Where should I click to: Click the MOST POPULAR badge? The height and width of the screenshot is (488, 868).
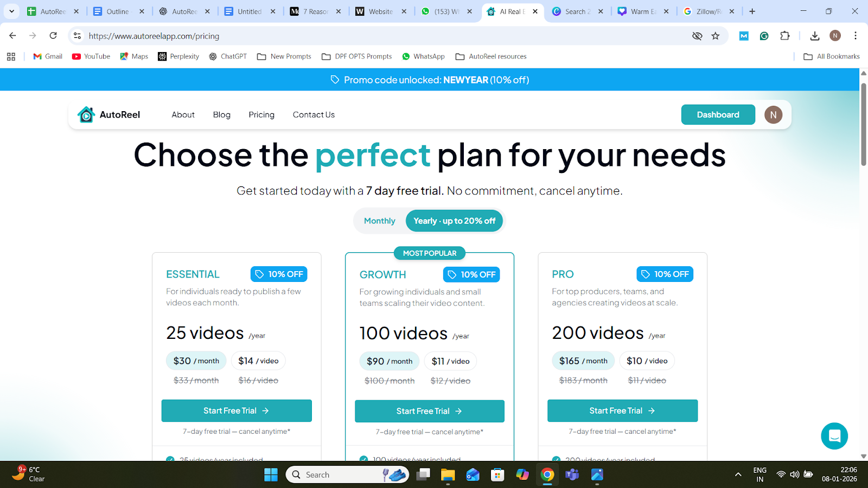430,253
